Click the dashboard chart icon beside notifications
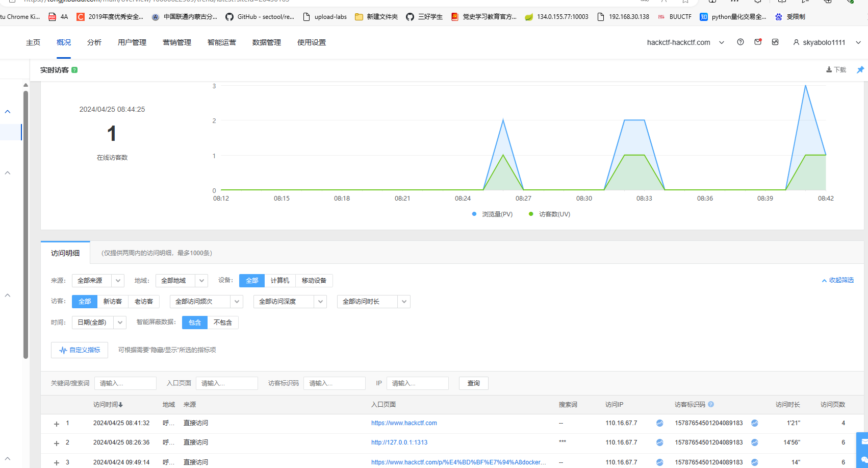 (775, 42)
